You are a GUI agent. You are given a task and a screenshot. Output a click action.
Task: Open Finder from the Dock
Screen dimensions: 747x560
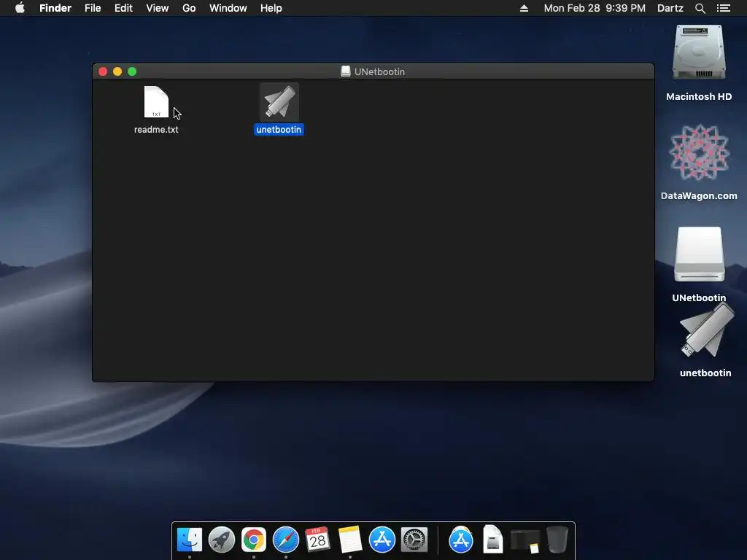pos(190,540)
